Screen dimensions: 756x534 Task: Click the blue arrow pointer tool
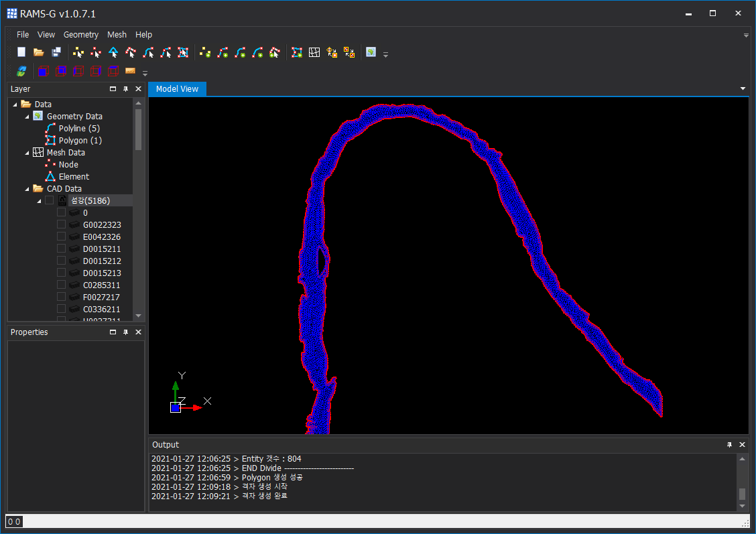[x=113, y=52]
